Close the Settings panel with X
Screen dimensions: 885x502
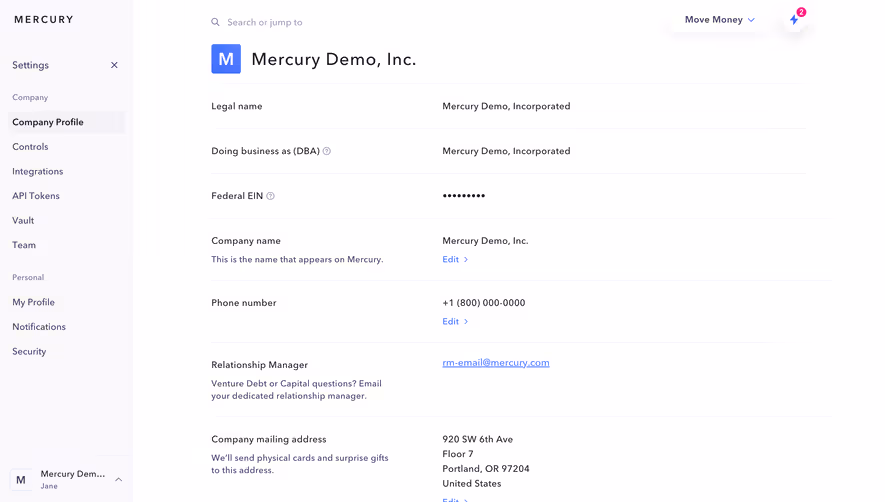click(114, 65)
